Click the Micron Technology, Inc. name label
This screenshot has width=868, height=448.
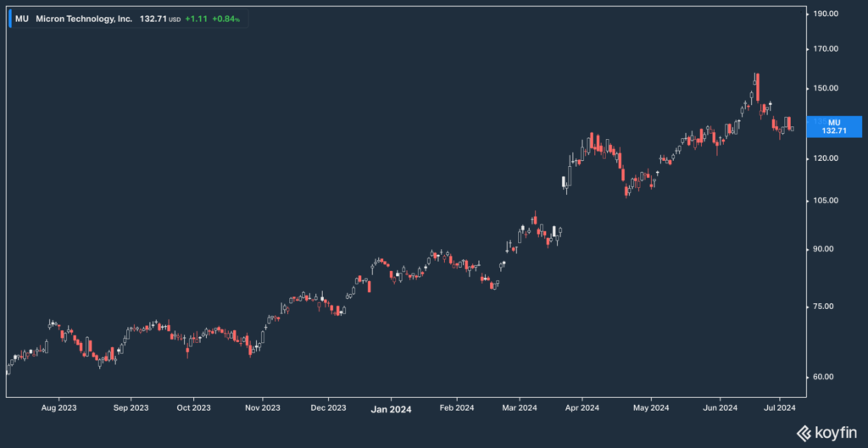tap(84, 19)
